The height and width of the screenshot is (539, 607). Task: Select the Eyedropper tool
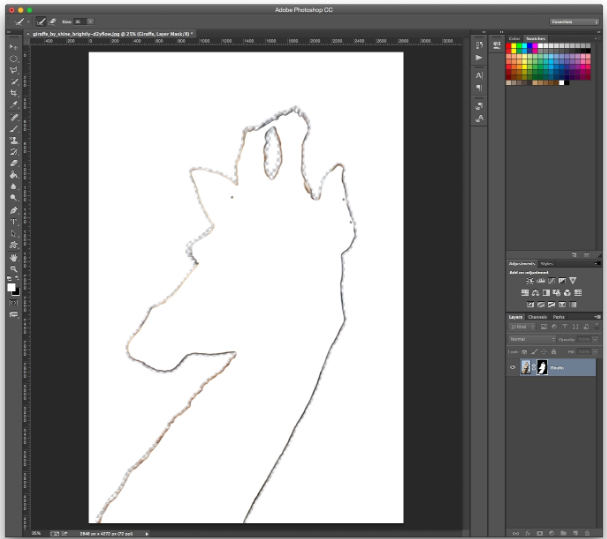pyautogui.click(x=14, y=105)
